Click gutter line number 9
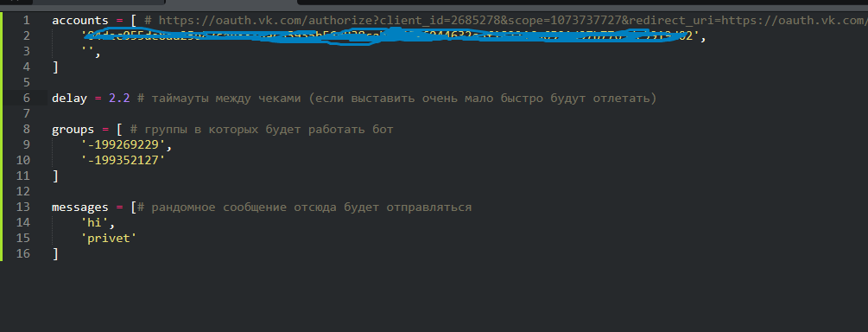 (x=26, y=145)
